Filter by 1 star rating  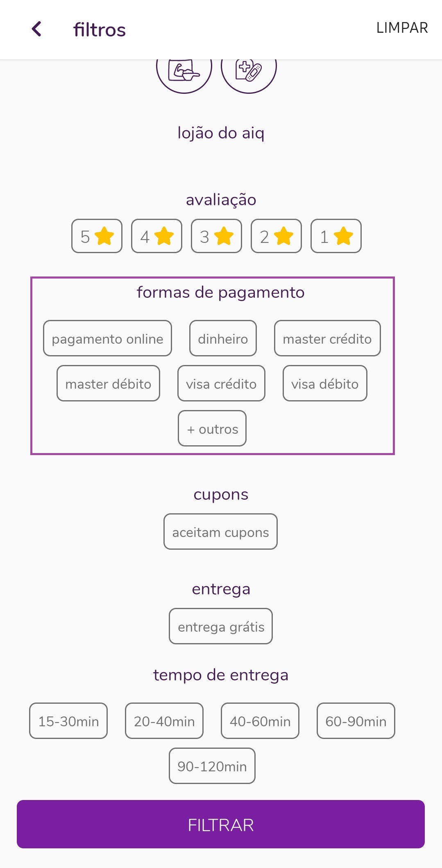[x=336, y=236]
